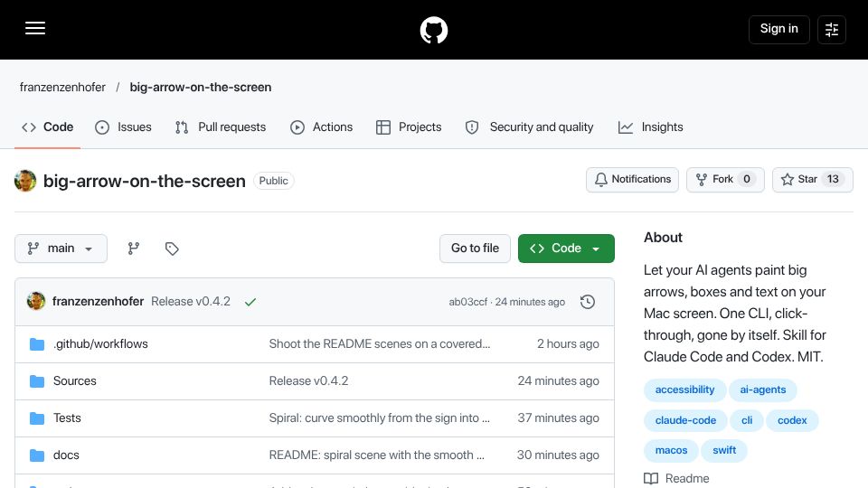Click the docs folder icon
The image size is (868, 488).
37,455
